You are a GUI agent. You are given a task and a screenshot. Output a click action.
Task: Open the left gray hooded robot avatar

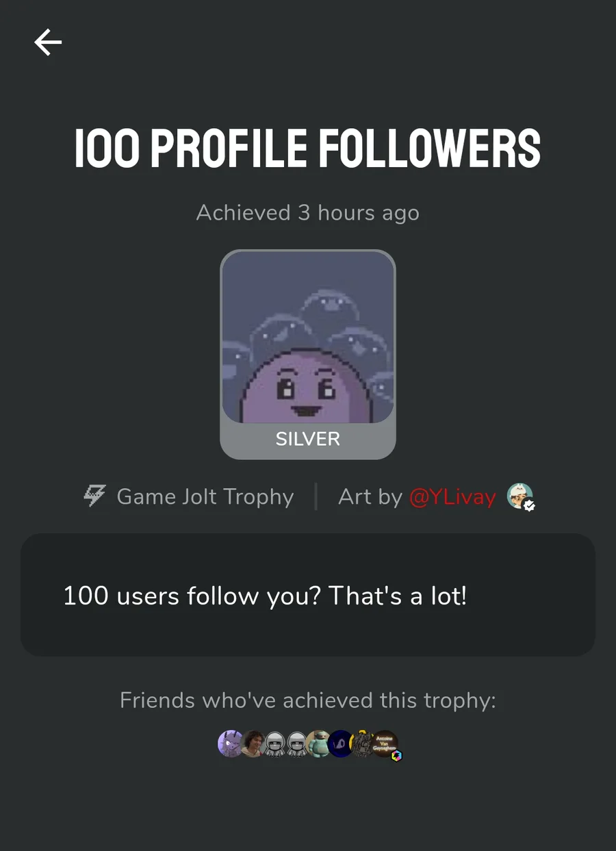(x=274, y=743)
